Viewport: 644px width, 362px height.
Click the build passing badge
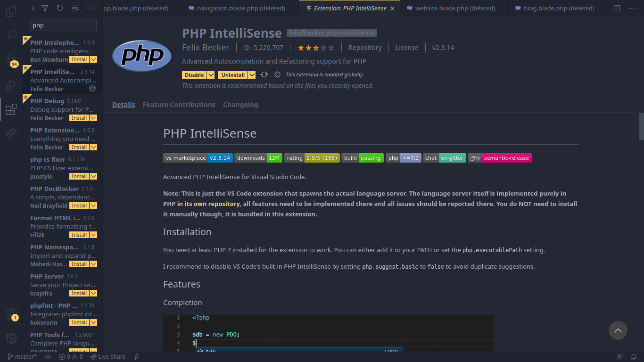pyautogui.click(x=363, y=158)
